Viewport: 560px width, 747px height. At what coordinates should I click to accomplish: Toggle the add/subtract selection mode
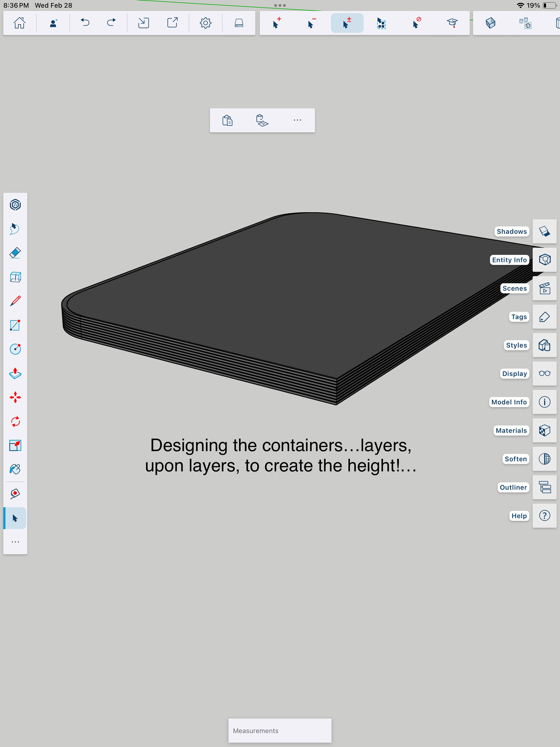(x=347, y=23)
